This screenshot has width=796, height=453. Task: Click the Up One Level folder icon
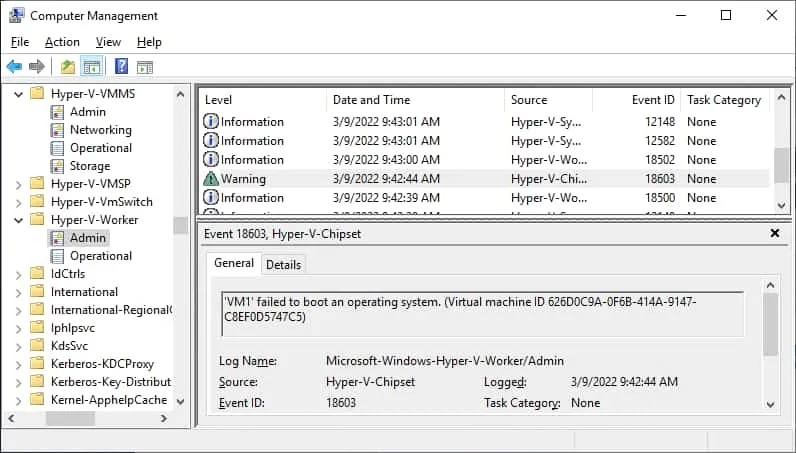(x=68, y=67)
